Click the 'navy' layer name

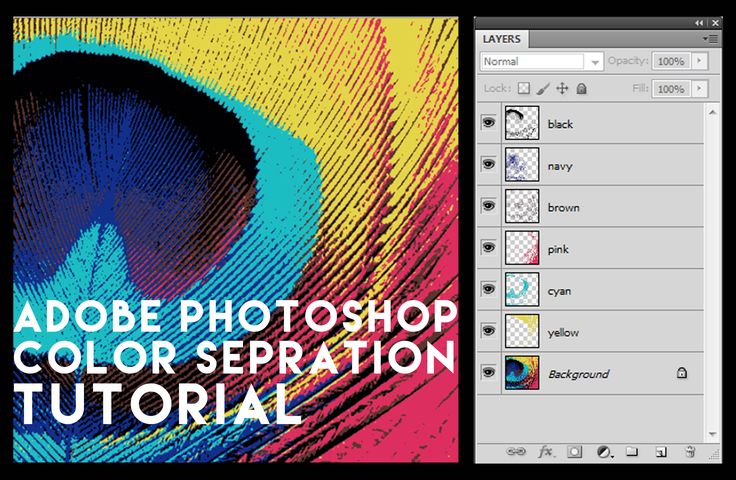tap(560, 166)
